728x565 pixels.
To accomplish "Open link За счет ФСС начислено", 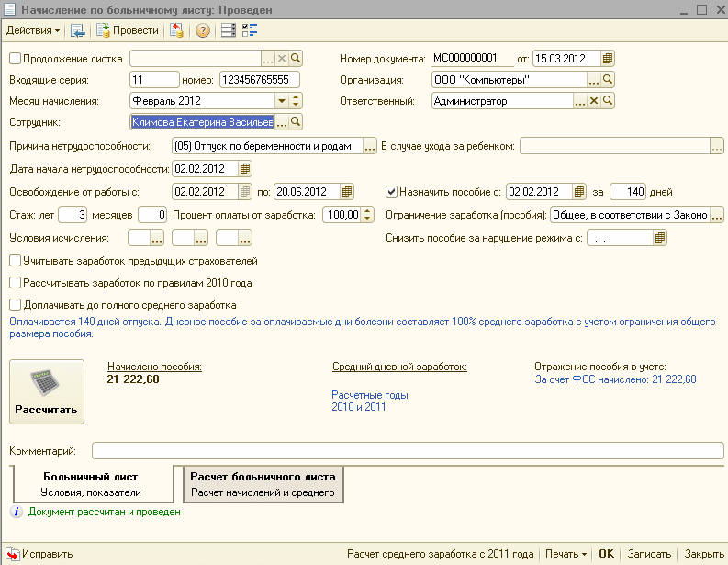I will pyautogui.click(x=615, y=379).
